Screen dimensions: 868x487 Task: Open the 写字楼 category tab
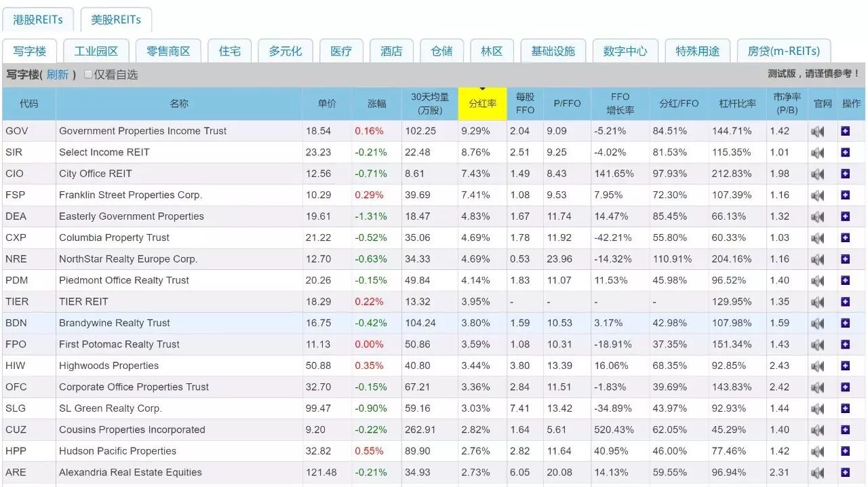tap(30, 51)
